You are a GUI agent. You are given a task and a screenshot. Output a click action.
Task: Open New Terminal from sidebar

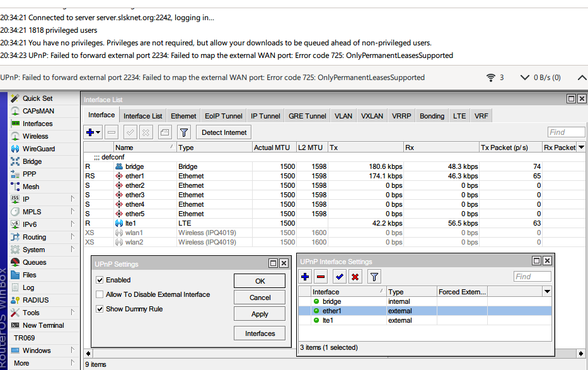(x=43, y=325)
